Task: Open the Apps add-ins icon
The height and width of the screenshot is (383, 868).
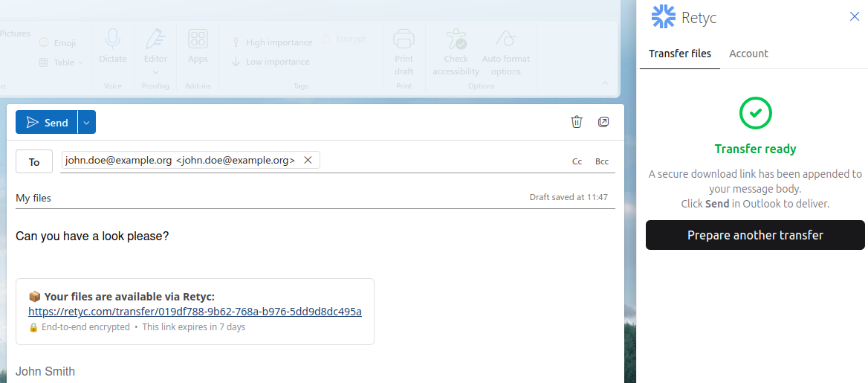Action: (198, 47)
